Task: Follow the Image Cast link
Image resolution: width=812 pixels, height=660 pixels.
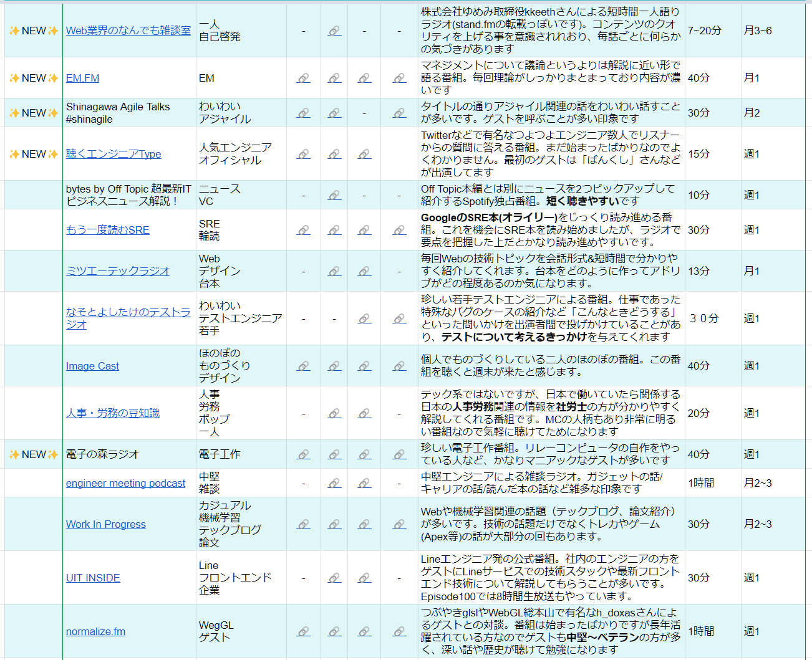Action: [x=92, y=366]
